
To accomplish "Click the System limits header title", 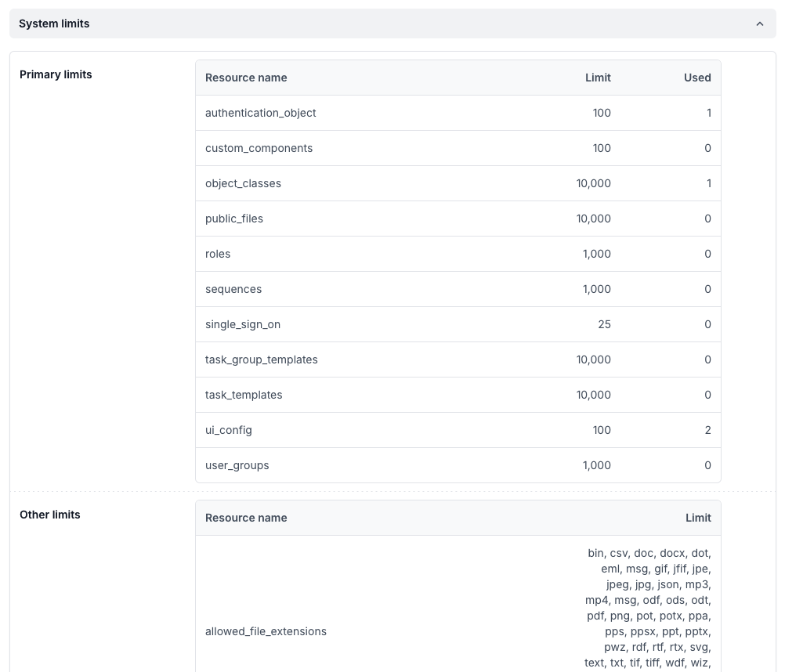I will coord(54,23).
